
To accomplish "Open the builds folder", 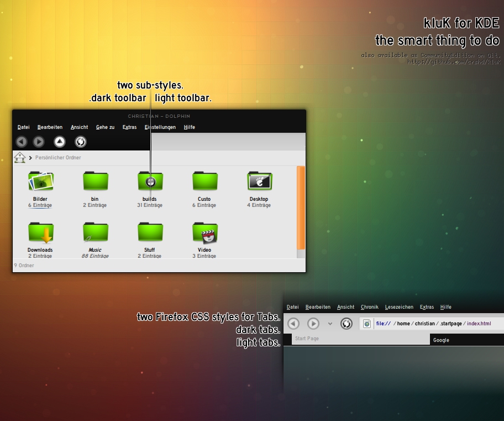I will tap(150, 181).
